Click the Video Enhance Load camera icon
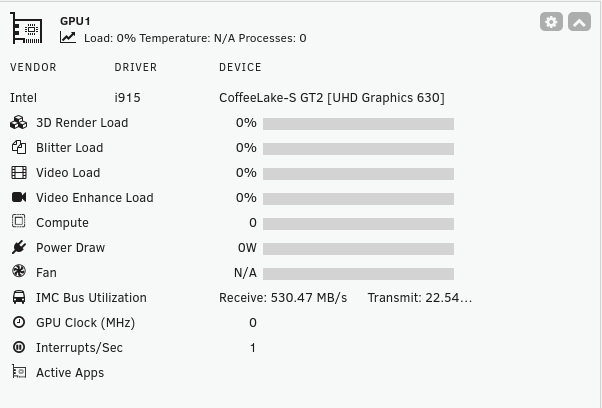 click(19, 197)
